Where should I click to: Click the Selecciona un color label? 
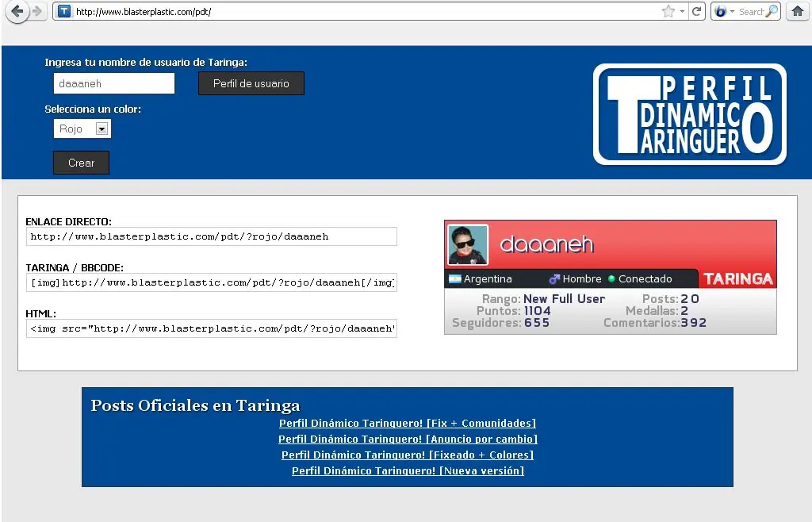(93, 109)
